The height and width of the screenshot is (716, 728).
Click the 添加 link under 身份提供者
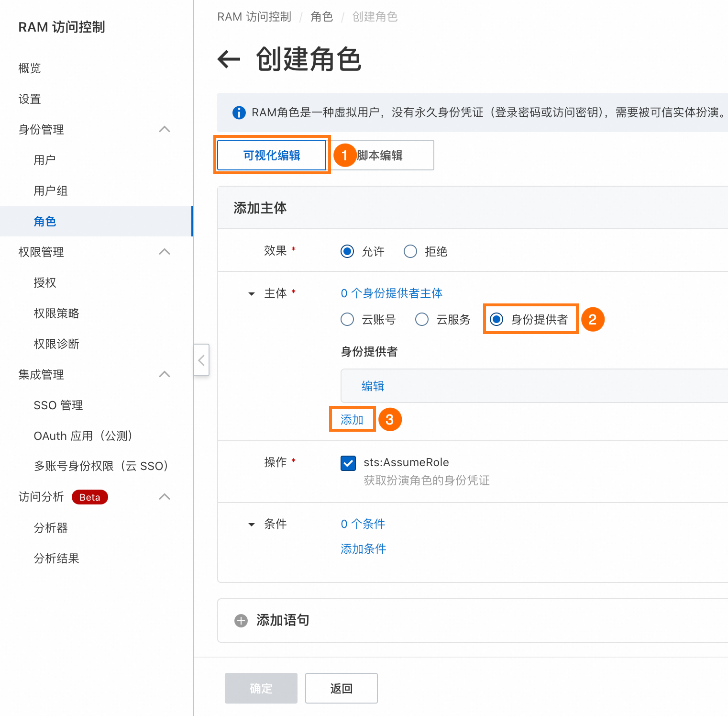pos(352,419)
